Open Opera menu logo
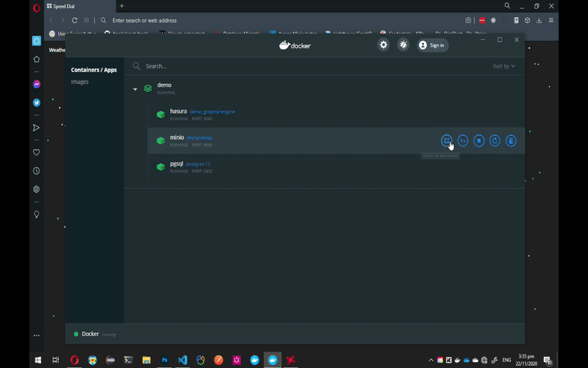The image size is (588, 368). (x=37, y=8)
